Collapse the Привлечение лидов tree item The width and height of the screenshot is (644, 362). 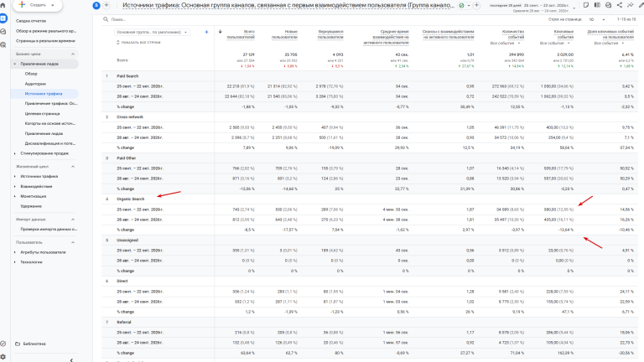tap(15, 64)
